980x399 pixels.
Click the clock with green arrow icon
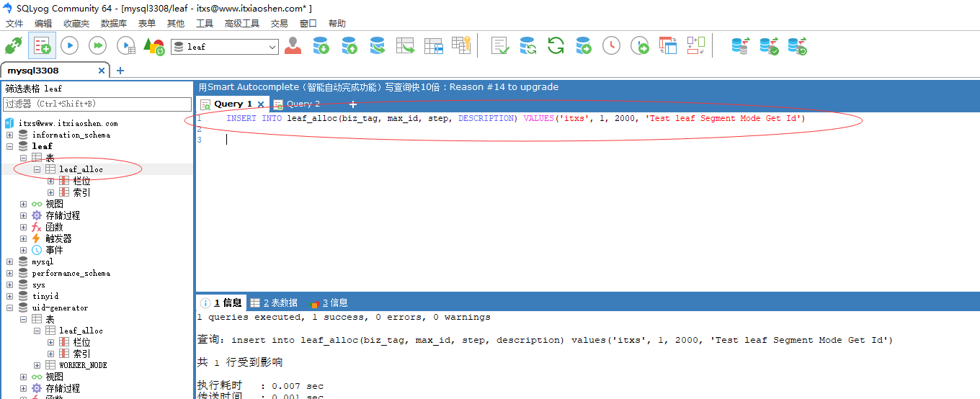[640, 46]
